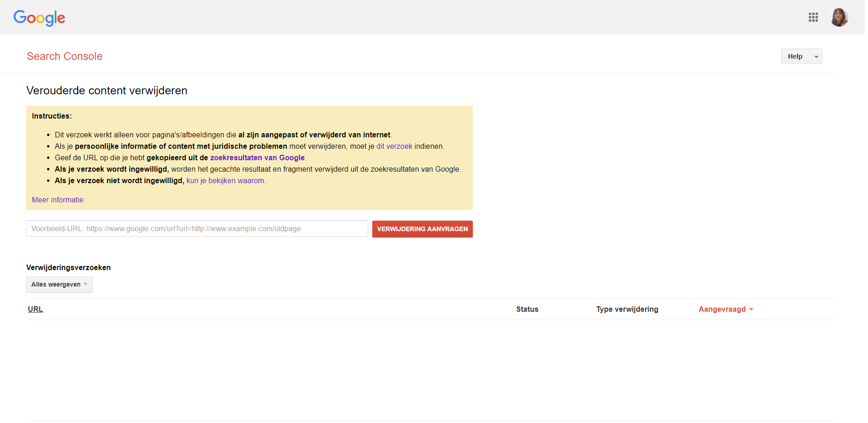Expand the Help dropdown
This screenshot has width=868, height=423.
801,56
